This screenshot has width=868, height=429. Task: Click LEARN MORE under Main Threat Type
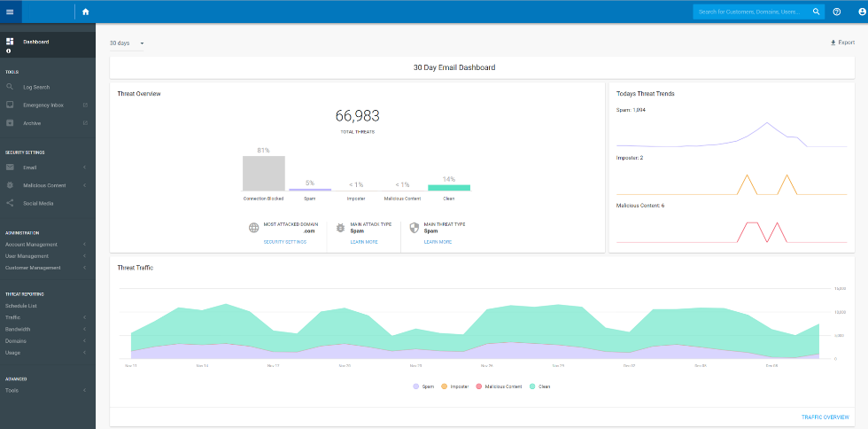(x=438, y=242)
